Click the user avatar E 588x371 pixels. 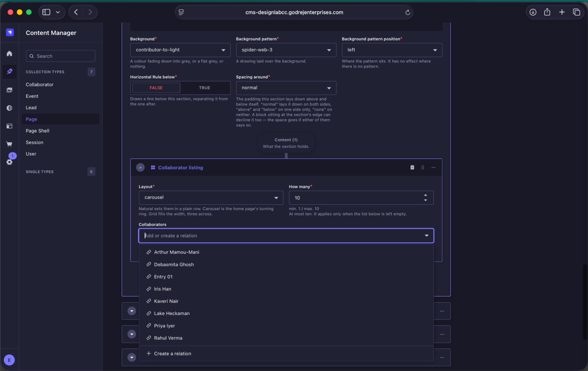[9, 360]
